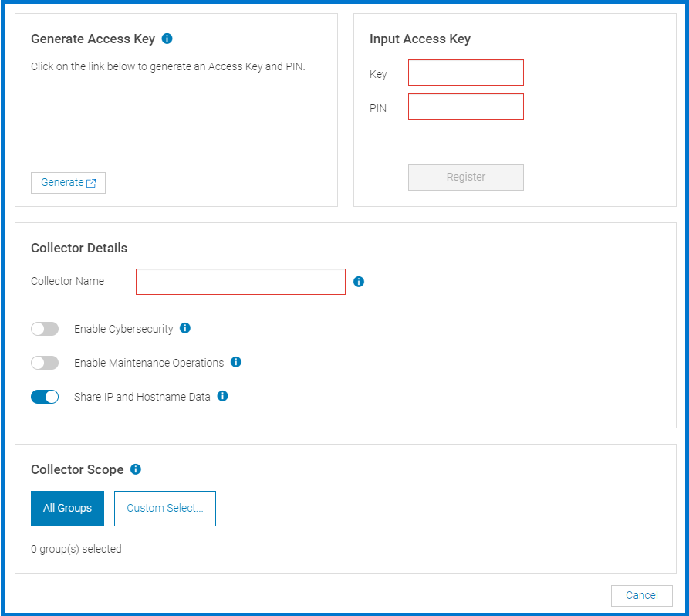This screenshot has height=616, width=689.
Task: Open the Share IP and Hostname Data info
Action: tap(223, 396)
